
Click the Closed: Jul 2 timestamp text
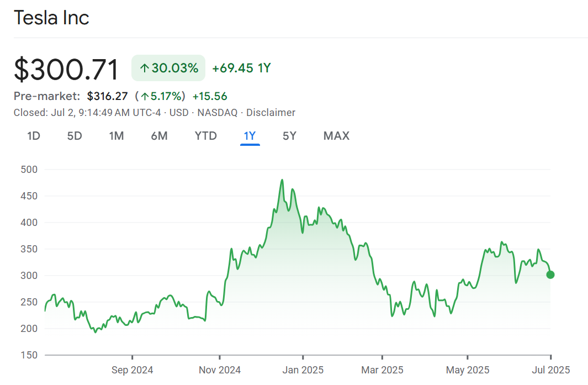click(87, 113)
